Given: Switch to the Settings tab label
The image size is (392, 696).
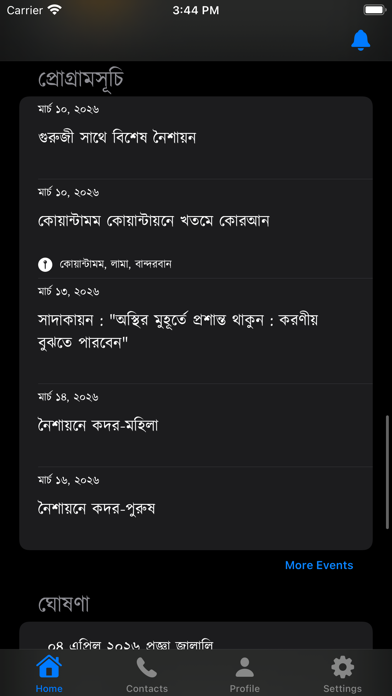Looking at the screenshot, I should coord(342,688).
